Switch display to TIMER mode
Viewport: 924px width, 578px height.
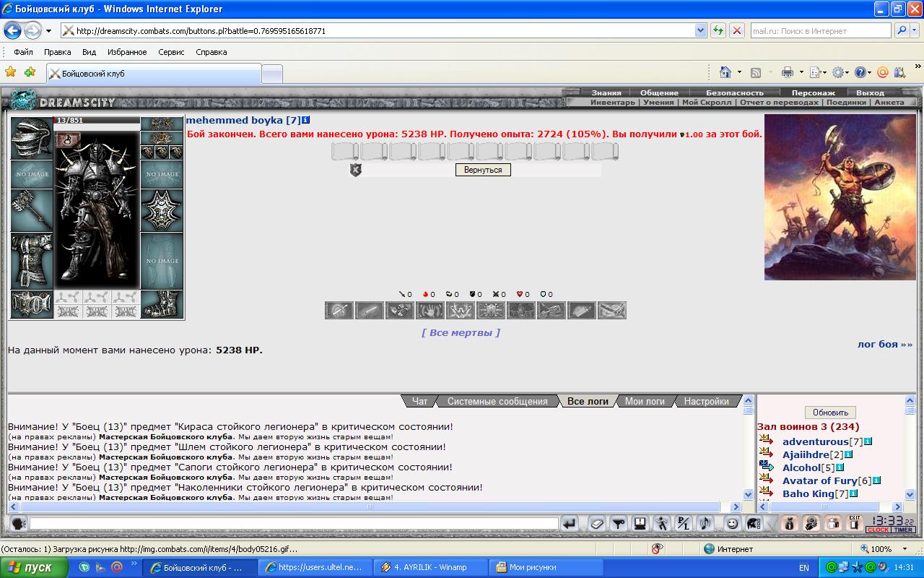click(x=904, y=530)
